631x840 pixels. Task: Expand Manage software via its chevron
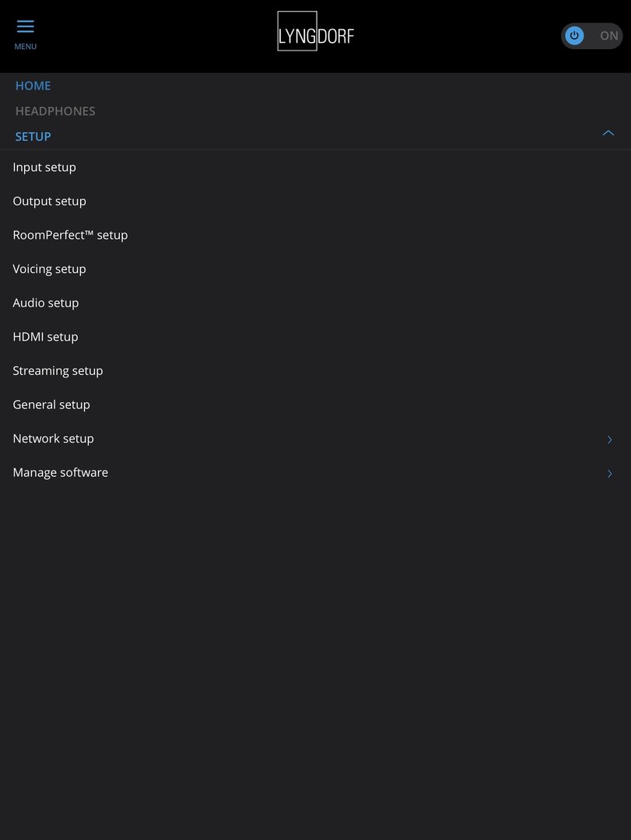pyautogui.click(x=610, y=473)
